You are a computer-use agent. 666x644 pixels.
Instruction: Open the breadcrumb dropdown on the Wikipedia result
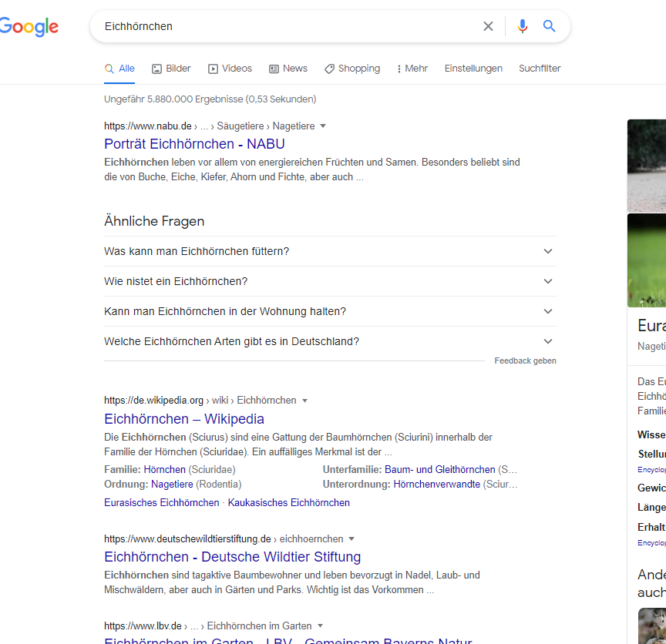click(x=305, y=400)
